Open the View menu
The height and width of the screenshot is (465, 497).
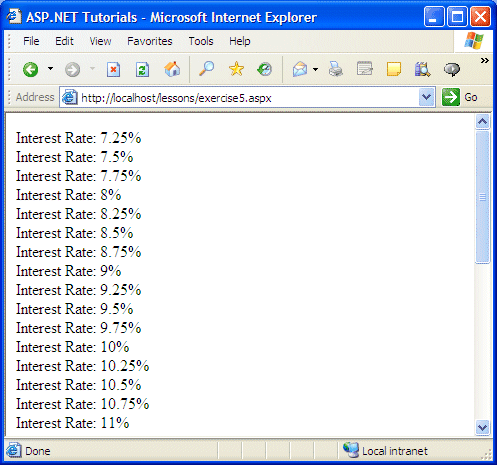pos(100,41)
